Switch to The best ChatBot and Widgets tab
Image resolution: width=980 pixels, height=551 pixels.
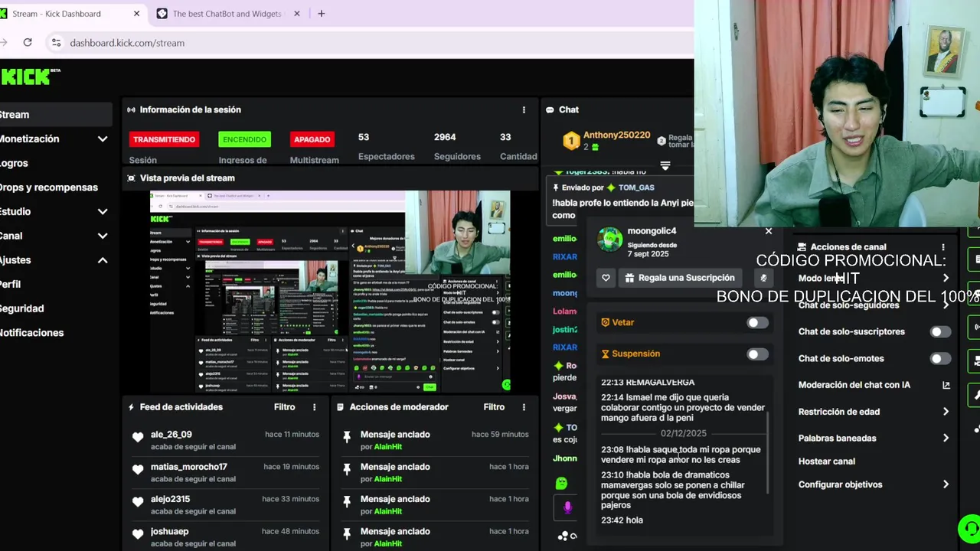pos(227,14)
